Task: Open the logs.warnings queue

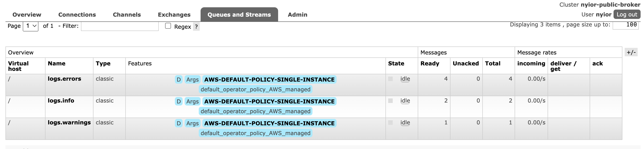Action: [69, 122]
